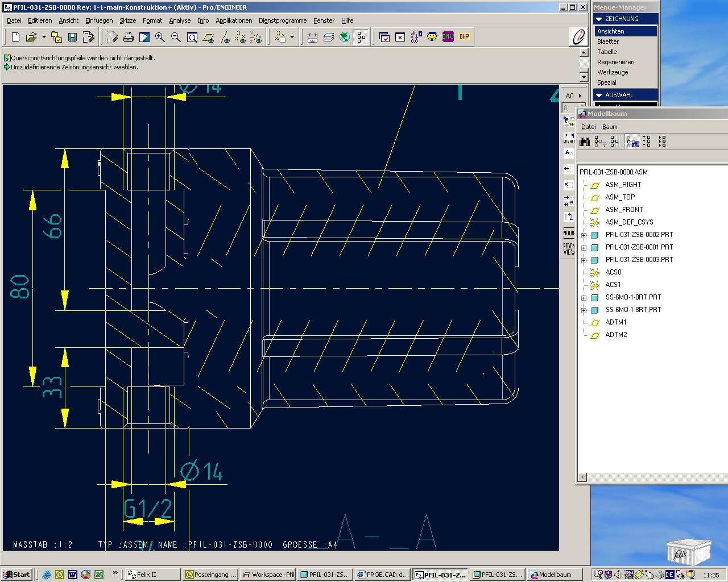The height and width of the screenshot is (582, 728).
Task: Open dropdown arrow next to the datum create icon
Action: (292, 37)
